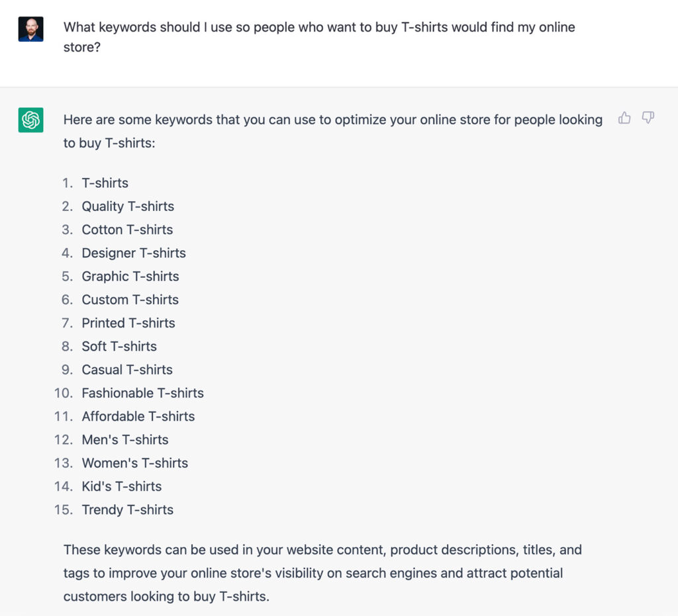Click "Women's T-shirts" keyword

point(135,462)
